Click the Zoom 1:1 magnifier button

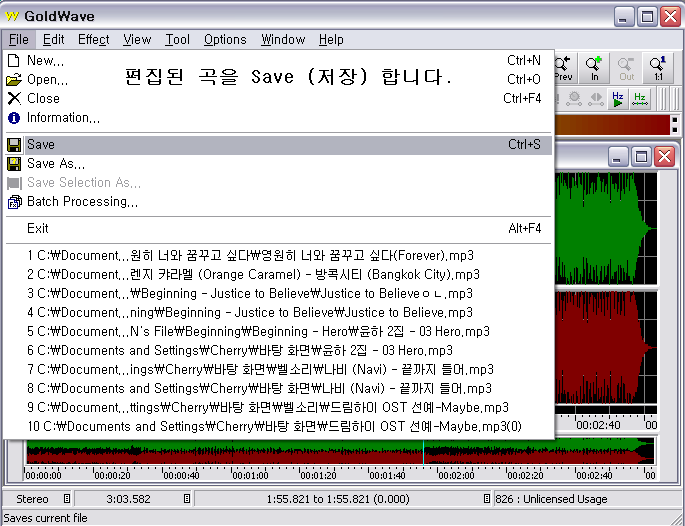657,68
